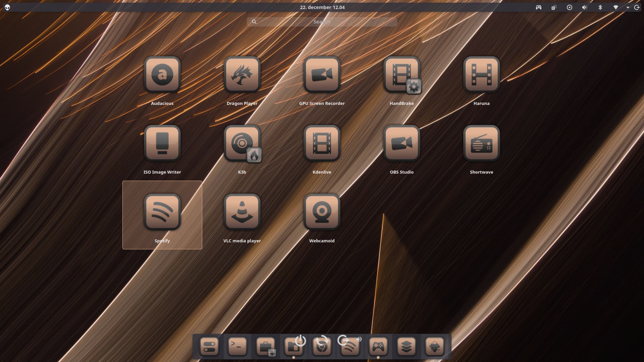
Task: Open Shortwave radio app
Action: (x=481, y=143)
